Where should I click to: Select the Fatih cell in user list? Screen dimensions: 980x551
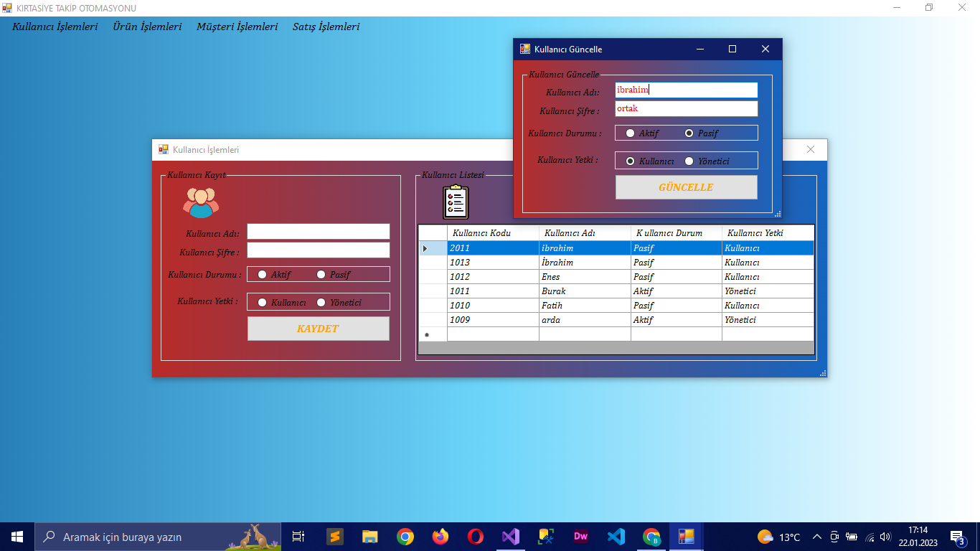pyautogui.click(x=585, y=306)
